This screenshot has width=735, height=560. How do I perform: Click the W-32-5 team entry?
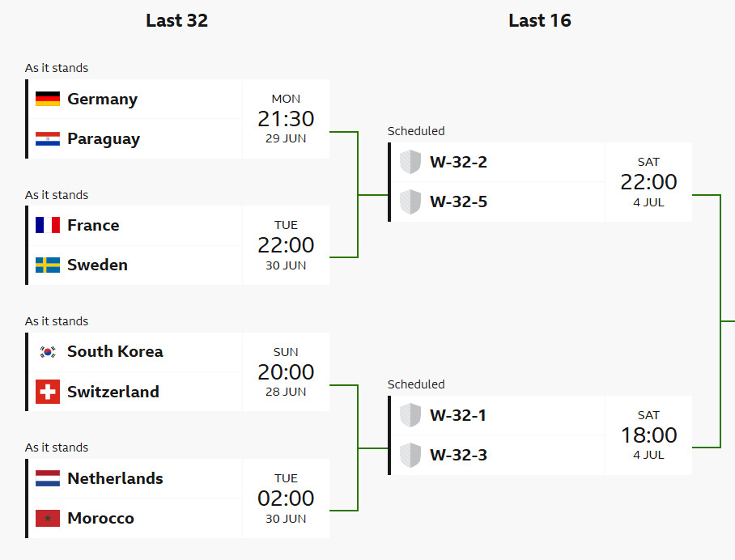click(x=499, y=202)
